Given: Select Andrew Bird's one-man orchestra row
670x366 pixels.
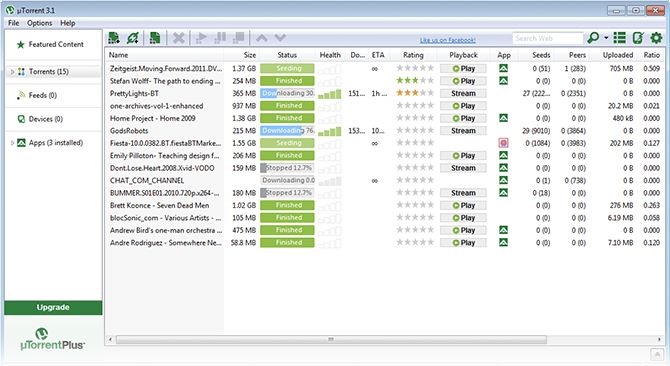Looking at the screenshot, I should (x=384, y=230).
